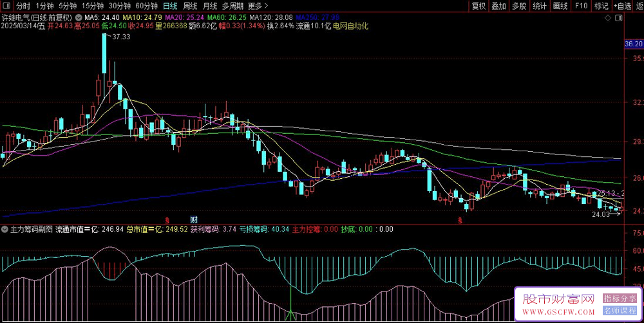Viewport: 644px width, 323px height.
Task: Expand the 主力筹码副图 indicator dropdown arrow
Action: (x=5, y=230)
